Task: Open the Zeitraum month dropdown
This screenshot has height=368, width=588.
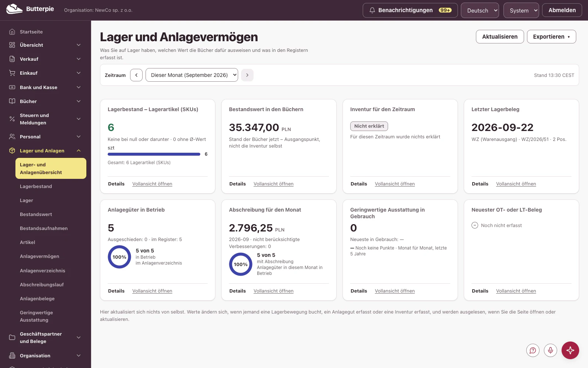Action: click(192, 75)
